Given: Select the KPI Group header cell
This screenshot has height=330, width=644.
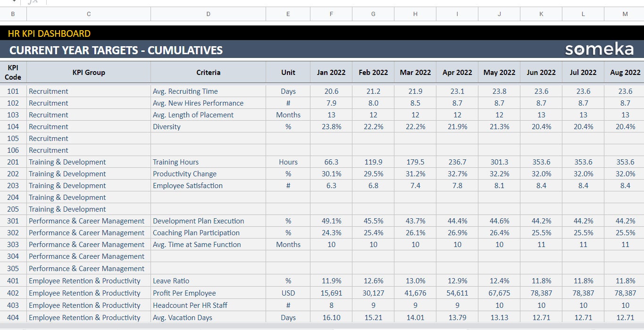Looking at the screenshot, I should point(89,72).
